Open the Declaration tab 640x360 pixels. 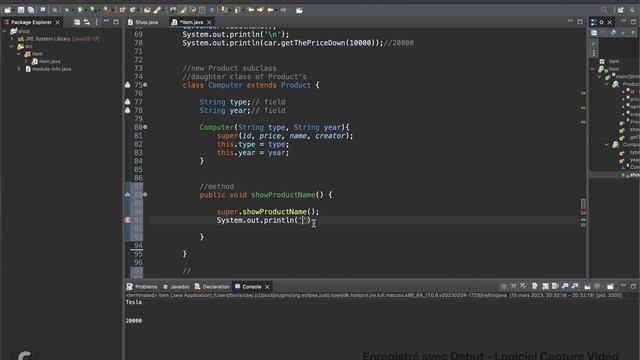212,287
